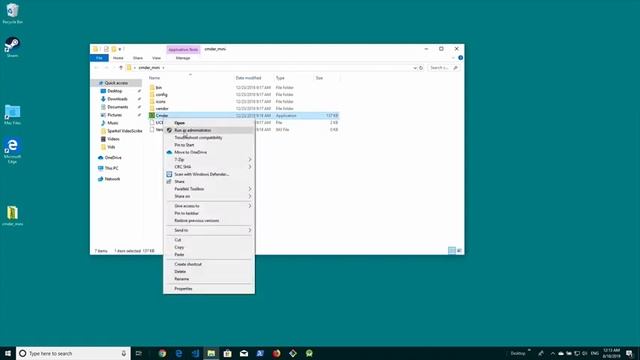Screen dimensions: 640x360
Task: Open Pictures in navigation pane
Action: 115,115
